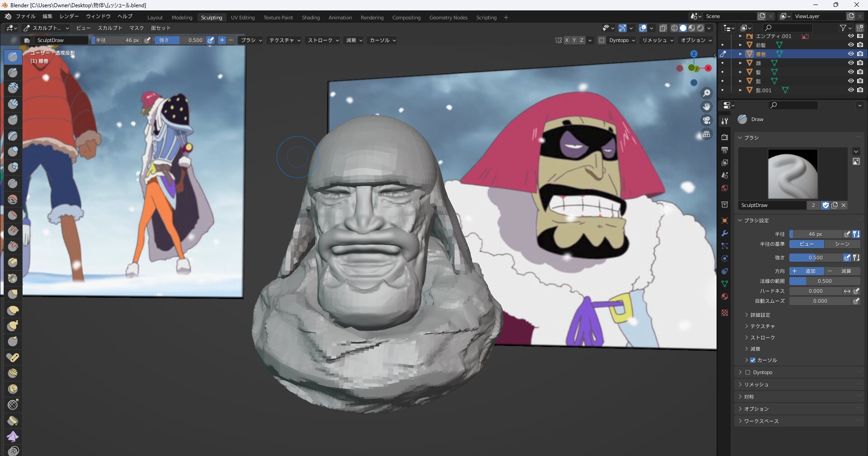The width and height of the screenshot is (868, 456).
Task: Uncheck the カーソル checkbox in brush settings
Action: coord(753,360)
